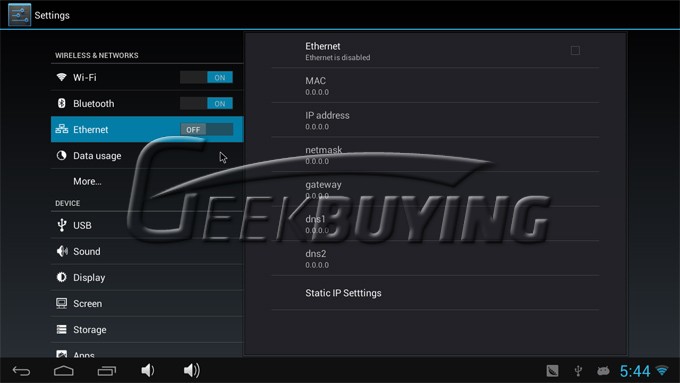
Task: Tap the volume down speaker icon
Action: pyautogui.click(x=148, y=370)
